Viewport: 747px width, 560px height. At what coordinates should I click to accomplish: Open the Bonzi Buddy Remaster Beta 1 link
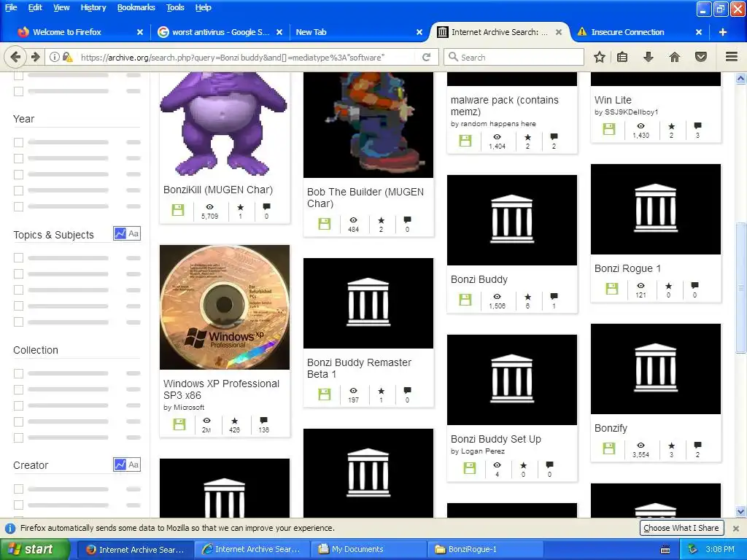pos(359,368)
